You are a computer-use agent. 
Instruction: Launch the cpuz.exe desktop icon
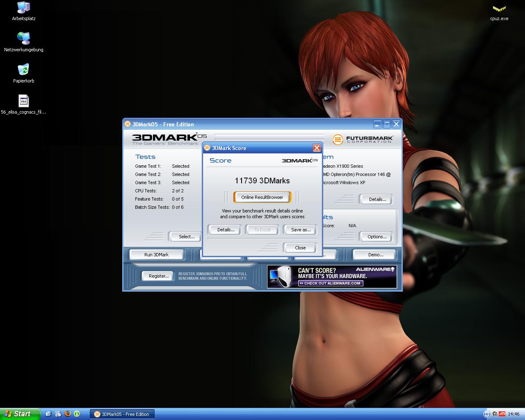coord(499,12)
